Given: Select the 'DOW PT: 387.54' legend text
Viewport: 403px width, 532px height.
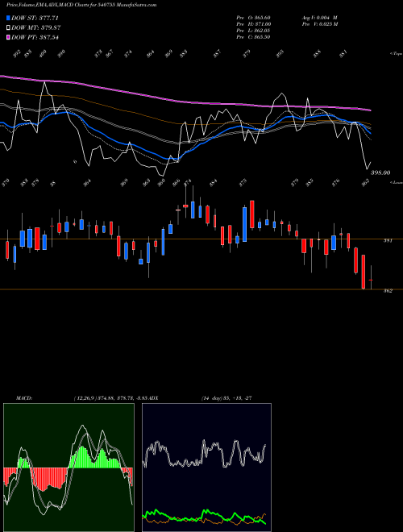Looking at the screenshot, I should pos(35,37).
